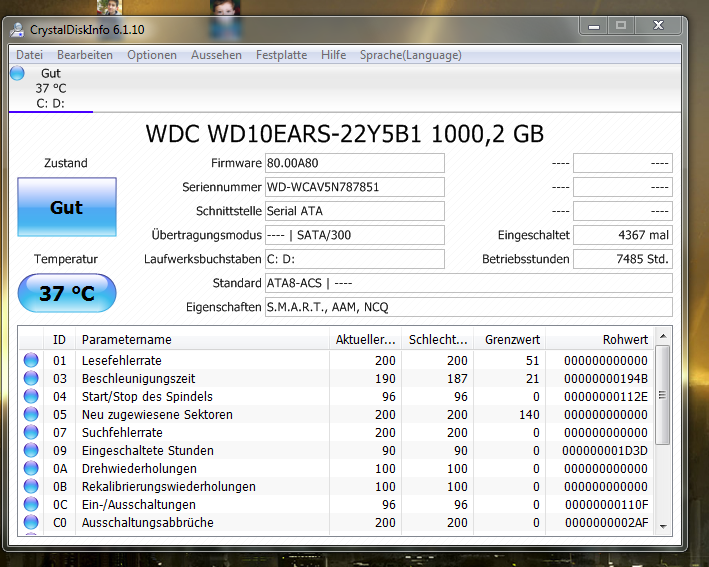The width and height of the screenshot is (709, 567).
Task: Select the Ein-/Ausschaltungen parameter name
Action: tap(139, 505)
